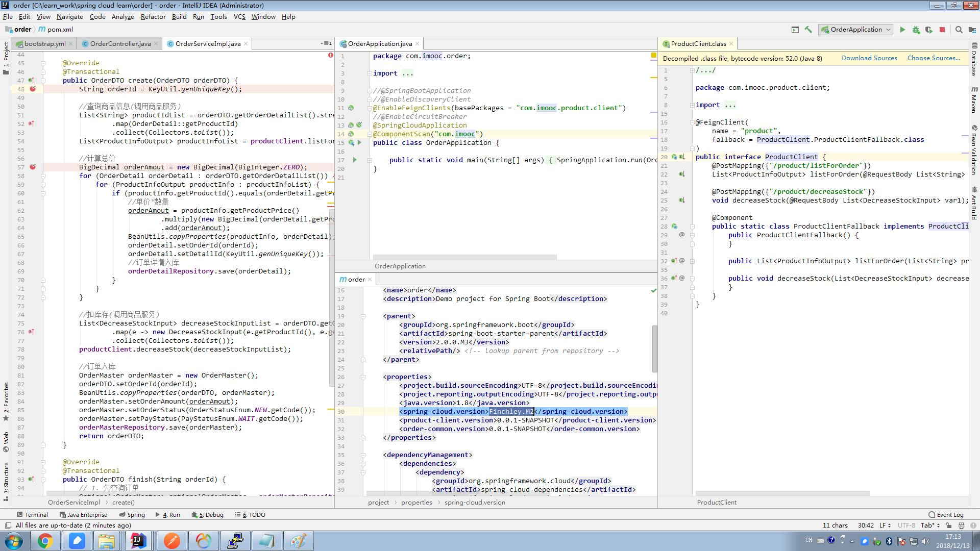Open the Terminal tool window
Screen dimensions: 980x551
32,515
